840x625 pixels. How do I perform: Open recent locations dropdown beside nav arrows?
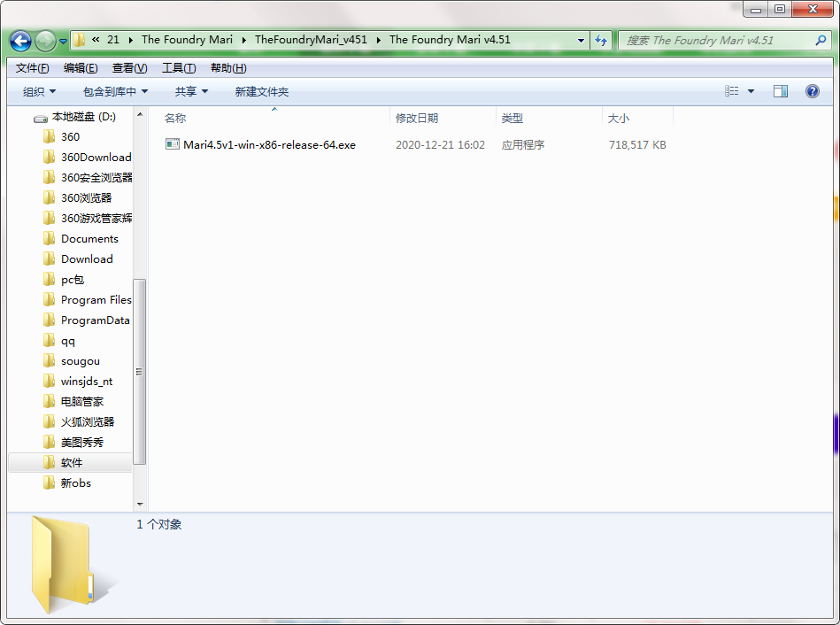click(63, 42)
